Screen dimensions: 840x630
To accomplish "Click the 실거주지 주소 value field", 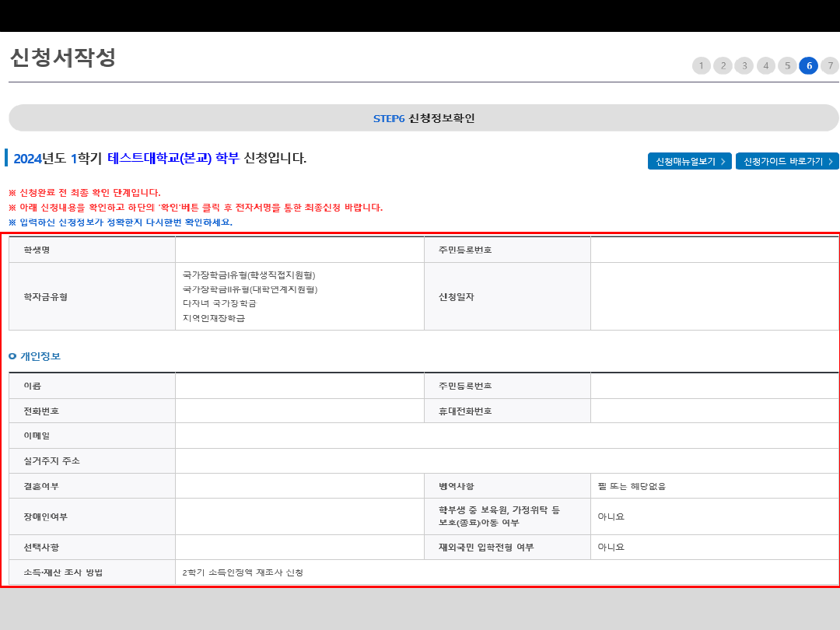I will (x=506, y=460).
